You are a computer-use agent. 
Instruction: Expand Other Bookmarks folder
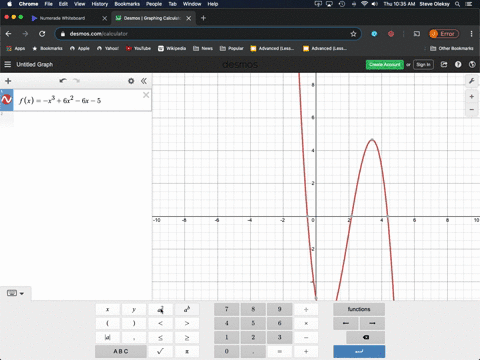(x=452, y=48)
